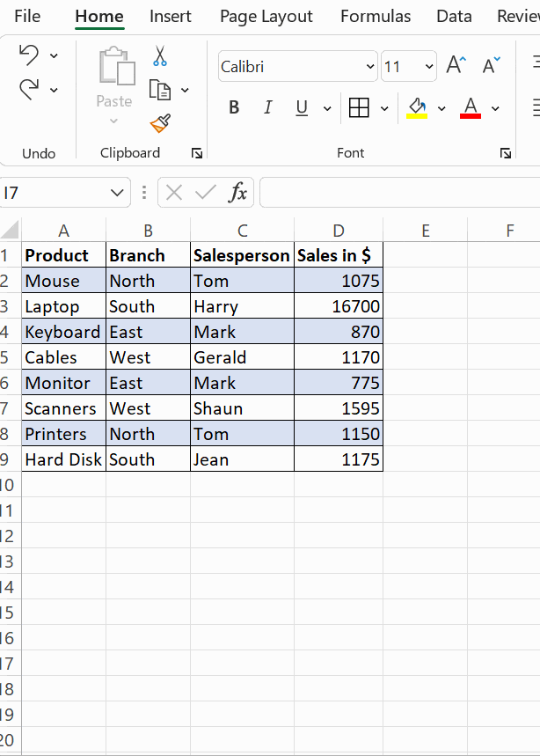This screenshot has height=756, width=540.
Task: Select the 'Sales in $' header cell
Action: [339, 255]
